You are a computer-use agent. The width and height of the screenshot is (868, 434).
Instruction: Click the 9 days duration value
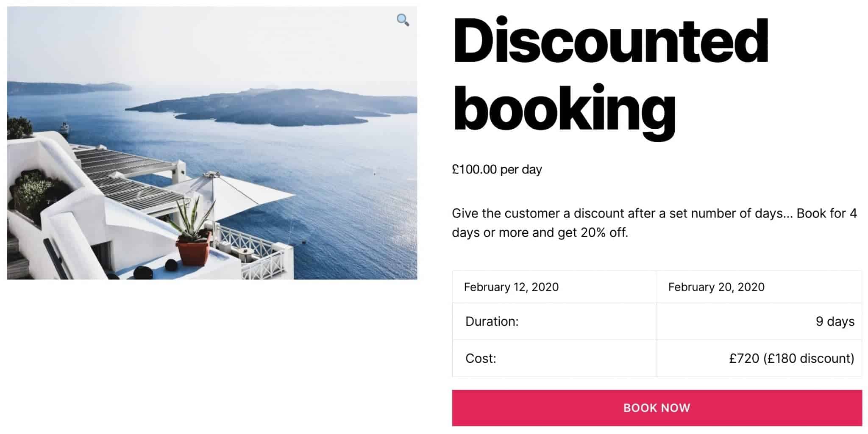click(x=834, y=321)
